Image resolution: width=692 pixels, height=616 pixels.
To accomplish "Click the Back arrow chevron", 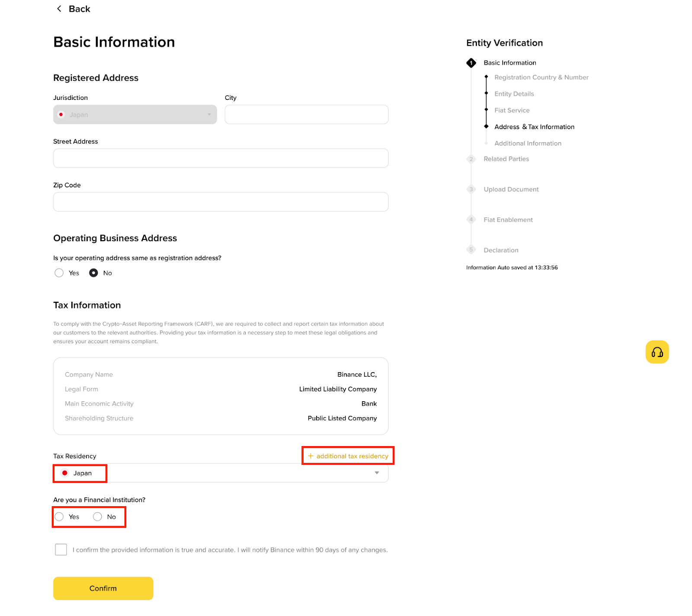I will 59,9.
